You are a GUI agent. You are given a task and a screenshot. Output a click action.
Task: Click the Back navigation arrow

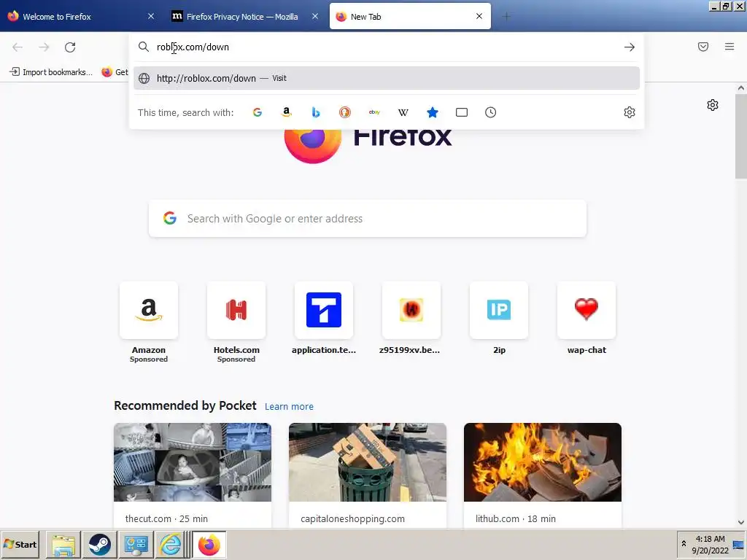coord(18,47)
